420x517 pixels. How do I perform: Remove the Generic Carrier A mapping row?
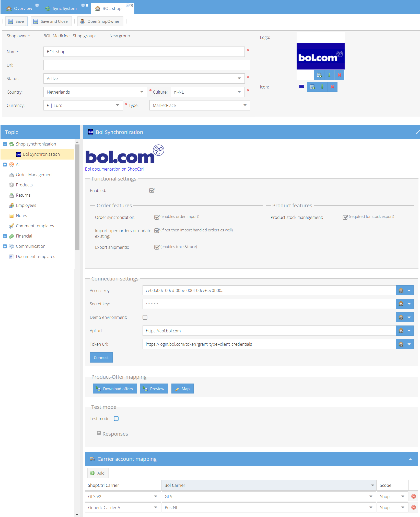(414, 507)
